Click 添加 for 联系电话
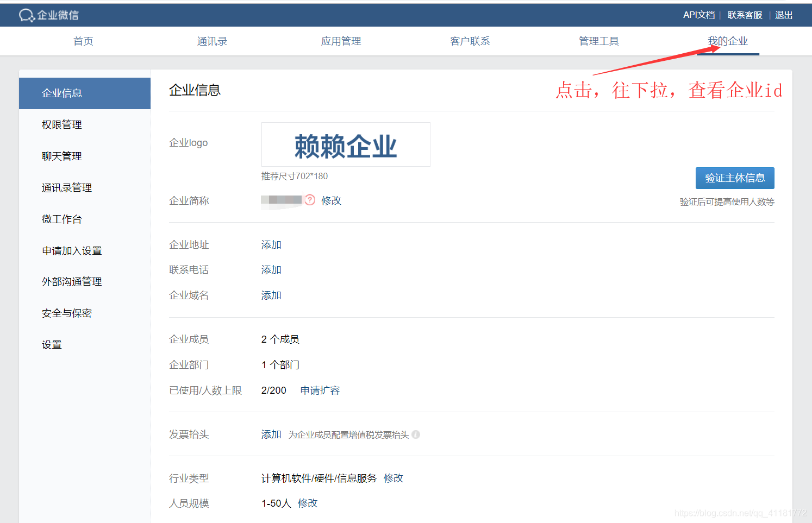Screen dimensions: 812x523 (271, 270)
